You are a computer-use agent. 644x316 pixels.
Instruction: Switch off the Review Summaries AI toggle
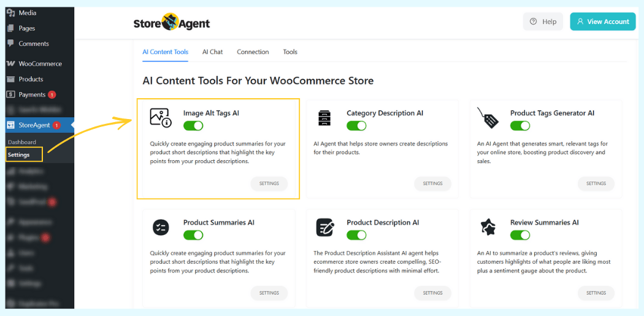click(520, 235)
